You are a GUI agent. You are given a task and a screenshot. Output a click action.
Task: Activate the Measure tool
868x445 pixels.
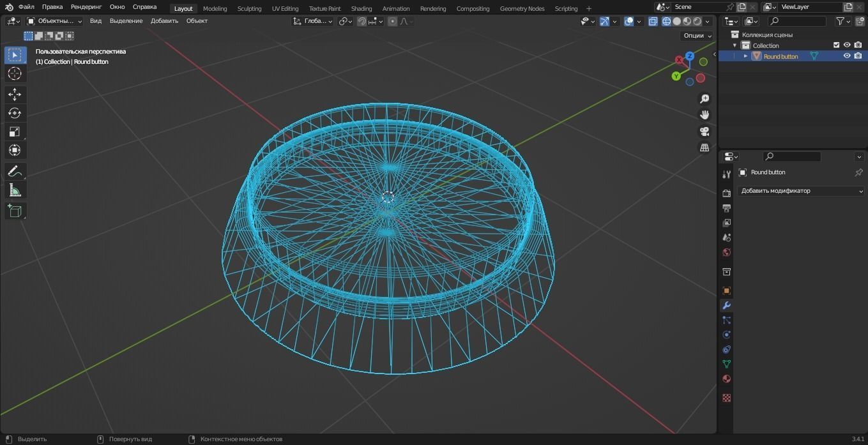pos(15,190)
